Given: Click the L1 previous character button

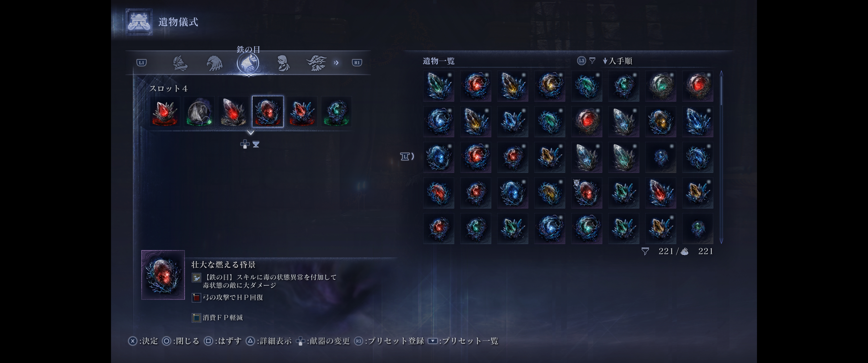Looking at the screenshot, I should pos(142,63).
